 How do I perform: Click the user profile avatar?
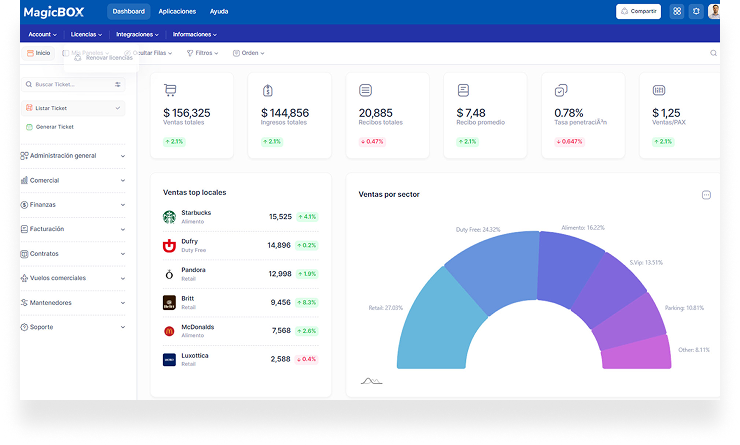pos(714,12)
